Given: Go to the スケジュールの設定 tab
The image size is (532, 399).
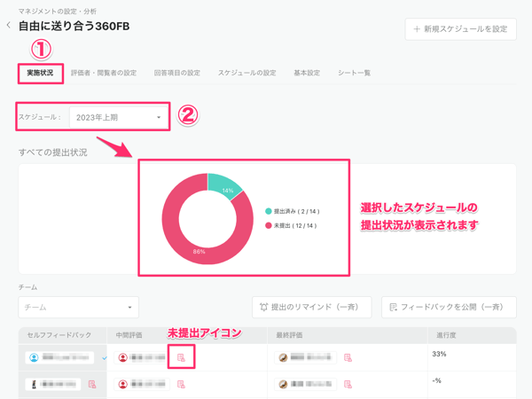Looking at the screenshot, I should click(246, 73).
